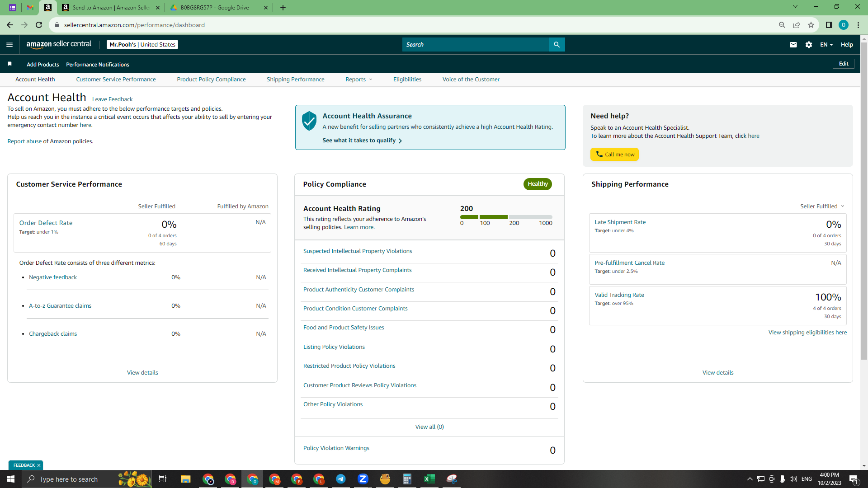Click the search magnifier button
The image size is (868, 488).
click(557, 44)
